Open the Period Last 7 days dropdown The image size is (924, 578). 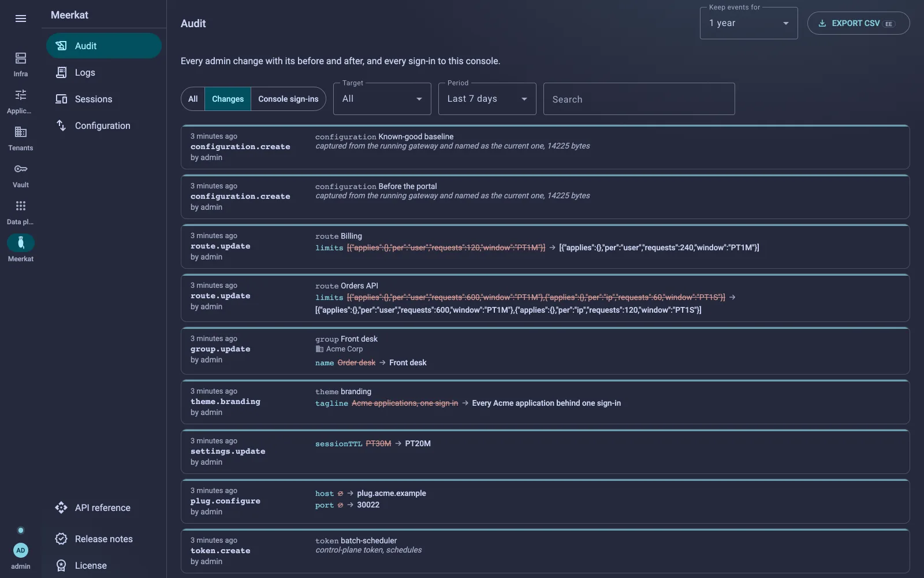click(487, 99)
